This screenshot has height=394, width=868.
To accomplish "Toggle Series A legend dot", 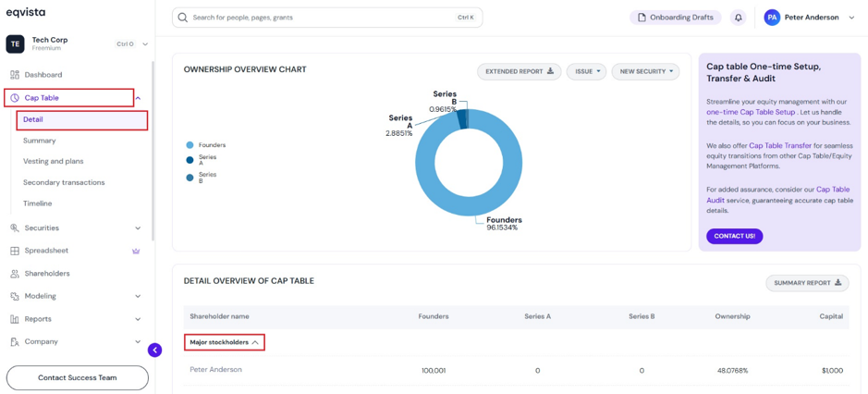I will click(x=189, y=160).
